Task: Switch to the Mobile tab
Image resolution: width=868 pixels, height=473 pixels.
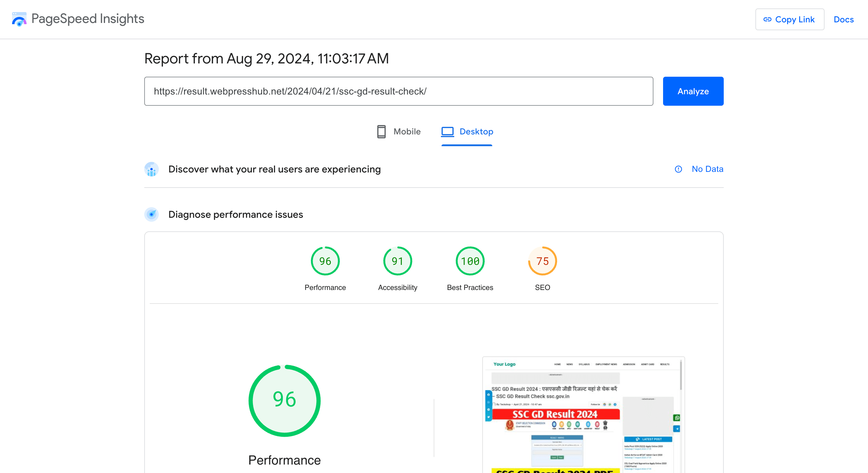Action: (399, 131)
